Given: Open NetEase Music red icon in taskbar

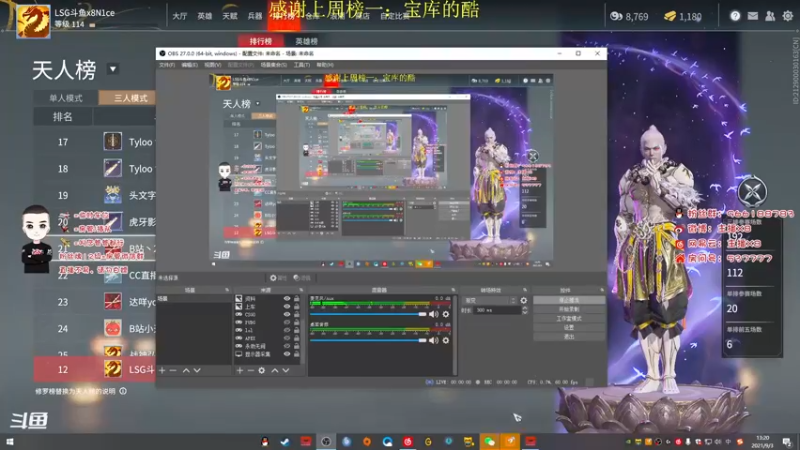Looking at the screenshot, I should (408, 442).
